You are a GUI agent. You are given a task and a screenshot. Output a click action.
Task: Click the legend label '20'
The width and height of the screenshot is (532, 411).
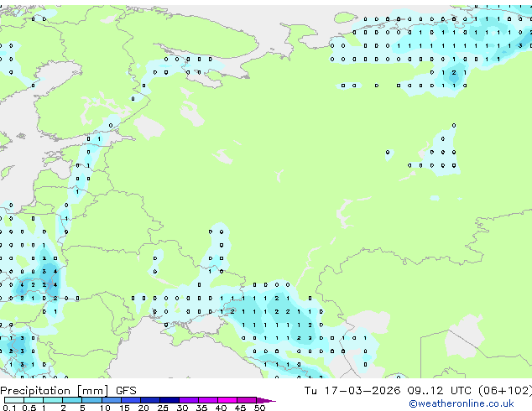tap(143, 408)
